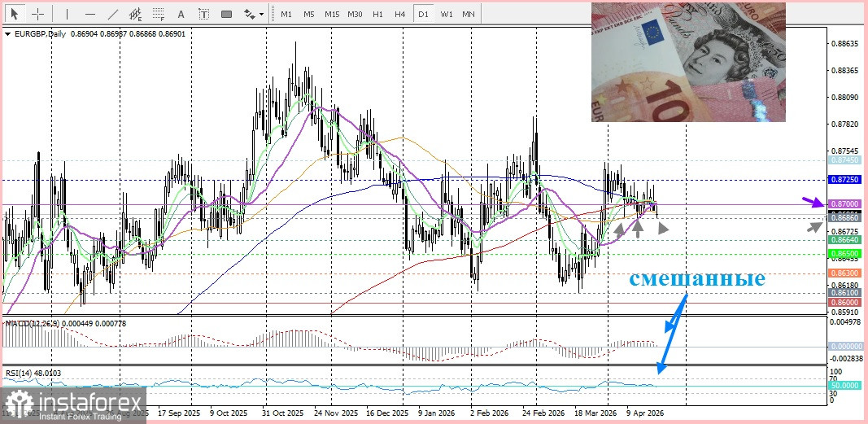Click the red 0.86000 level label

click(x=844, y=302)
